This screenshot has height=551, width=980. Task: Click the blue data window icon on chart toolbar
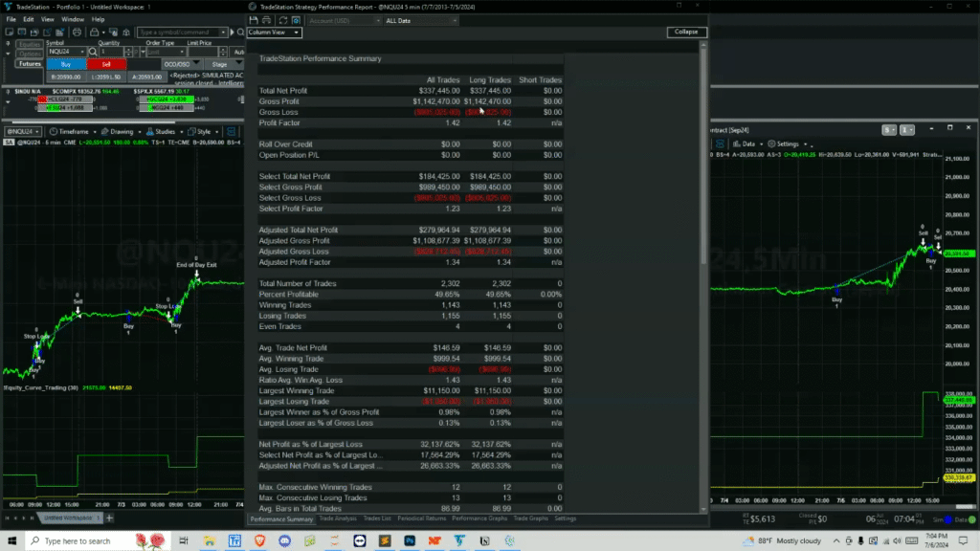coord(232,132)
